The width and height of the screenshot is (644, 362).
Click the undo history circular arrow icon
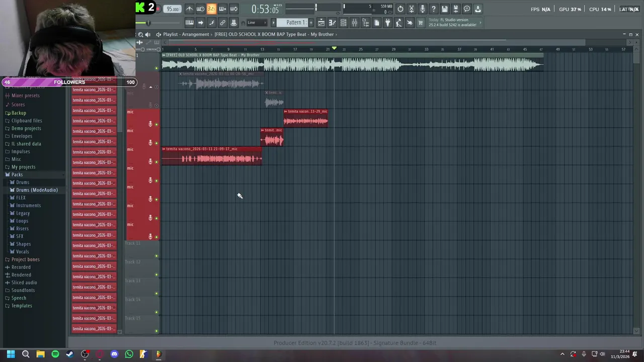point(400,9)
